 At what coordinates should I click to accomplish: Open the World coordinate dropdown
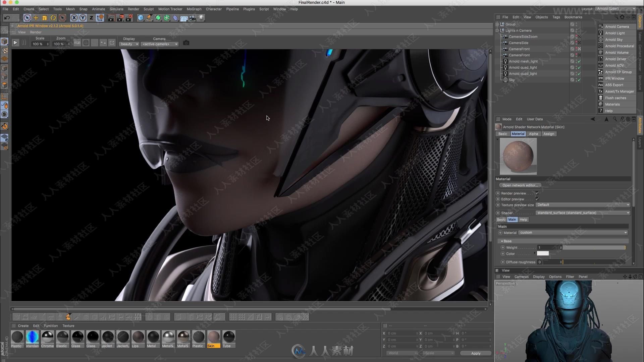click(x=402, y=353)
